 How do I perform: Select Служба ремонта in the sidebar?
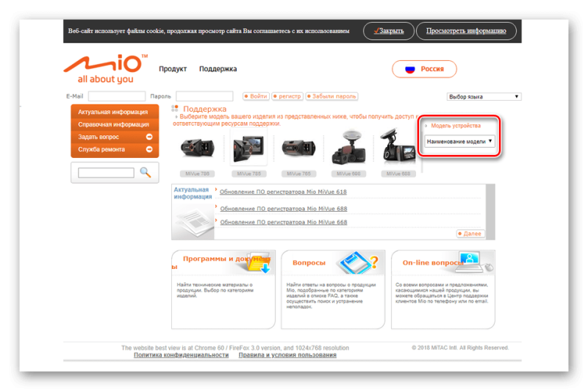pos(115,149)
